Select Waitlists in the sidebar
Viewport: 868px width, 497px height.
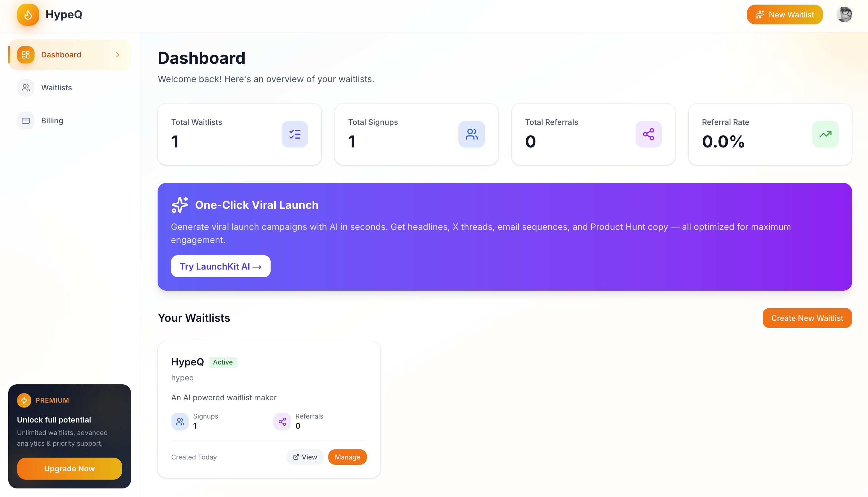pos(56,88)
